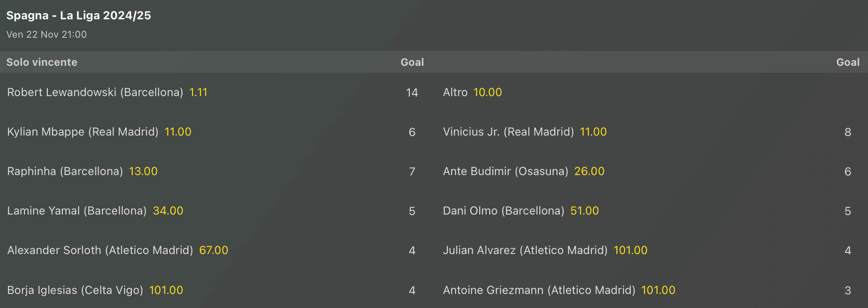Select the 101.00 odds for Antoine Griezmann
The width and height of the screenshot is (868, 308).
pyautogui.click(x=658, y=290)
